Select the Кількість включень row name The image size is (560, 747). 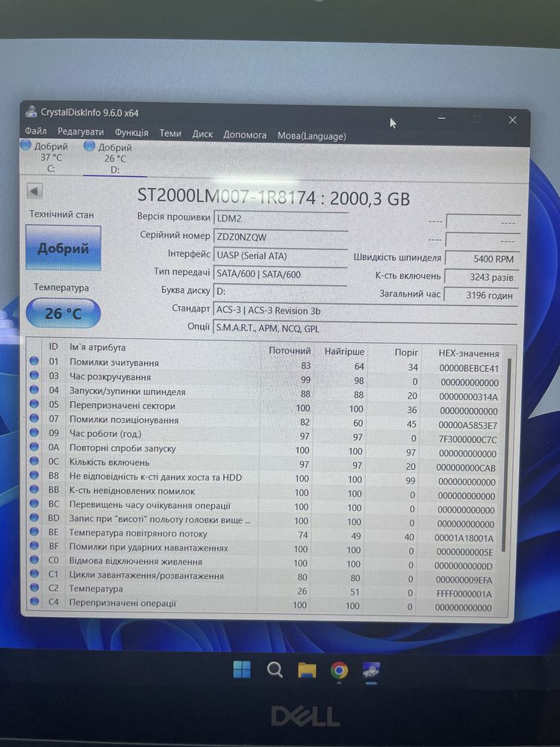(x=110, y=462)
